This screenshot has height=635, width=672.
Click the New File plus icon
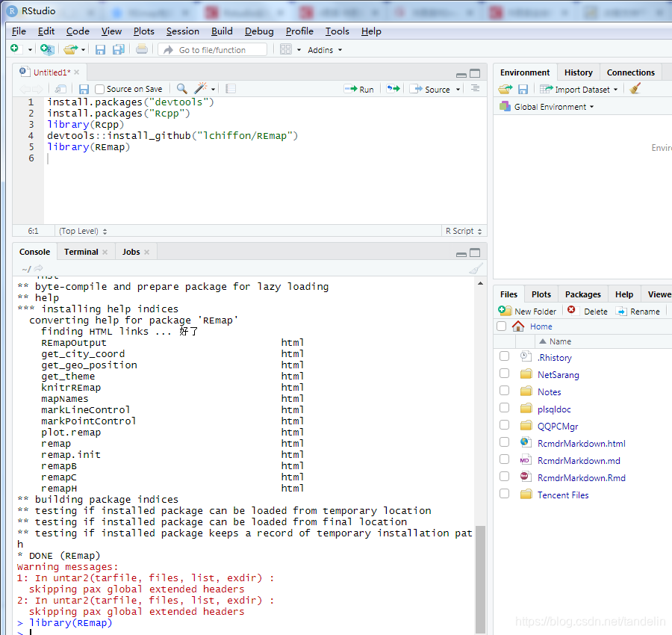[15, 49]
